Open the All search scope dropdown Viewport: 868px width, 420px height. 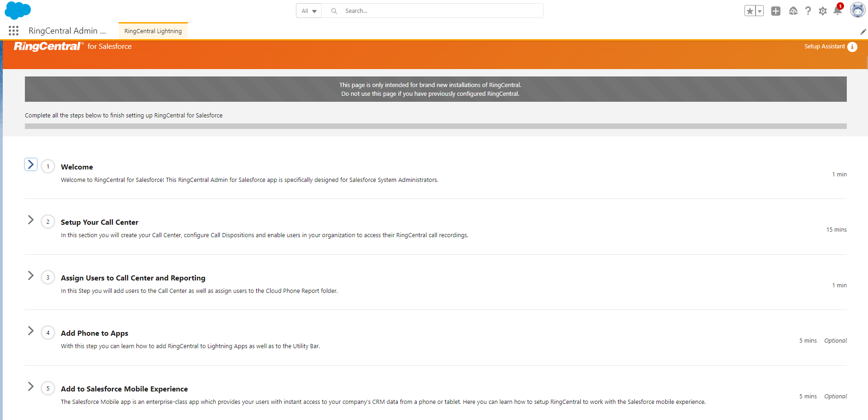pos(309,11)
